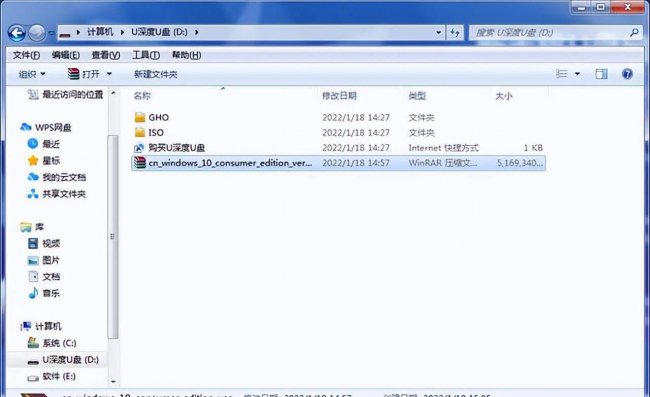The width and height of the screenshot is (650, 397).
Task: Open the 编辑(E) menu
Action: click(65, 55)
